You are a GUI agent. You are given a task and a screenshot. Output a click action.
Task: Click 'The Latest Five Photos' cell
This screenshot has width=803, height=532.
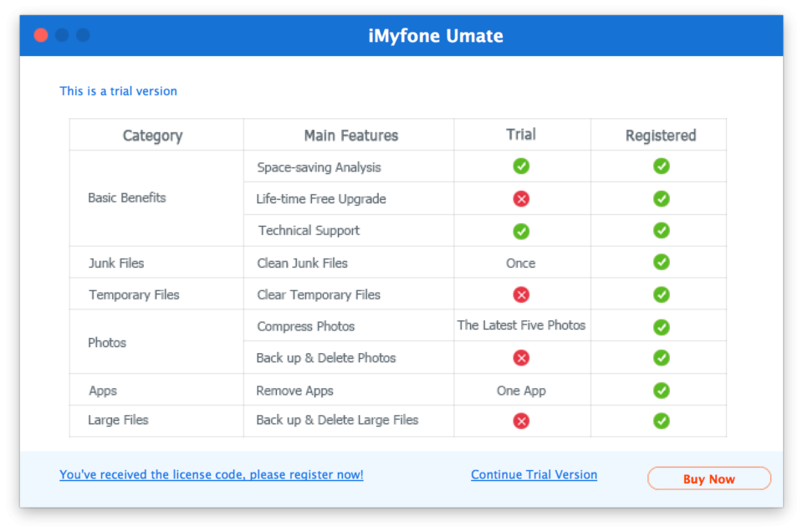[x=521, y=326]
